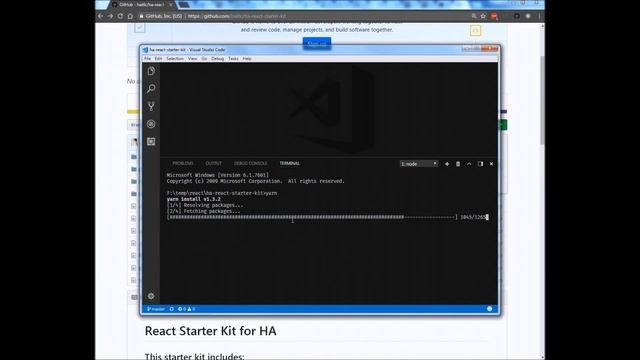Screen dimensions: 640x360
Task: Open the Debug view in activity bar
Action: [x=151, y=124]
